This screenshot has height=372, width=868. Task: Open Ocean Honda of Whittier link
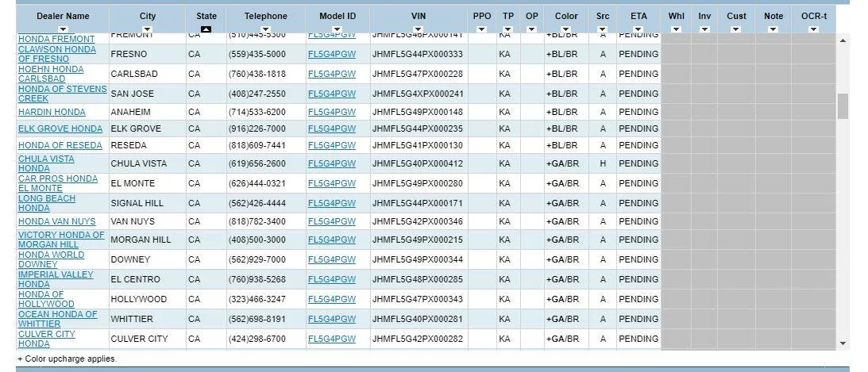pyautogui.click(x=57, y=320)
